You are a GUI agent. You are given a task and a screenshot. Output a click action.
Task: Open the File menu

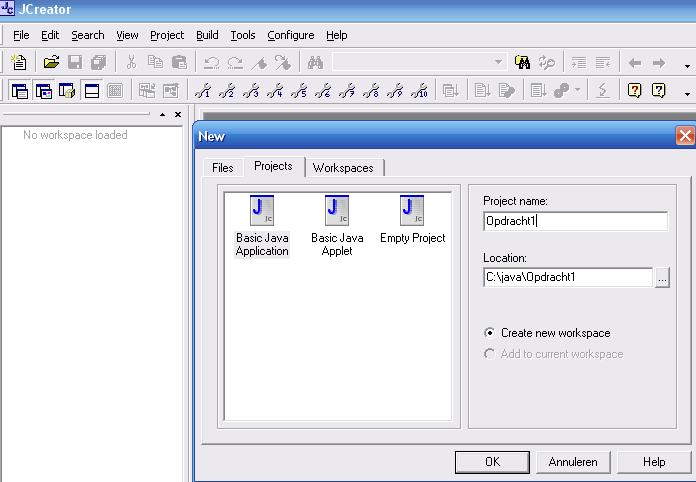(x=21, y=35)
